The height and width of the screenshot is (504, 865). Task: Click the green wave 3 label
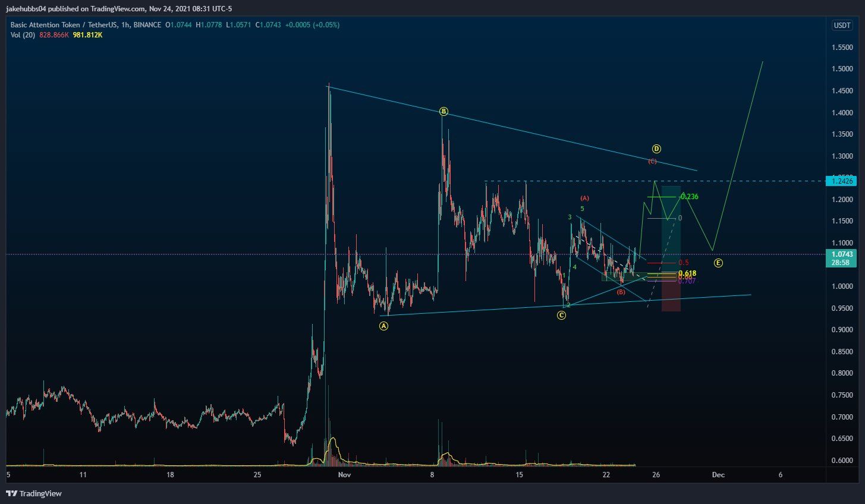(570, 218)
